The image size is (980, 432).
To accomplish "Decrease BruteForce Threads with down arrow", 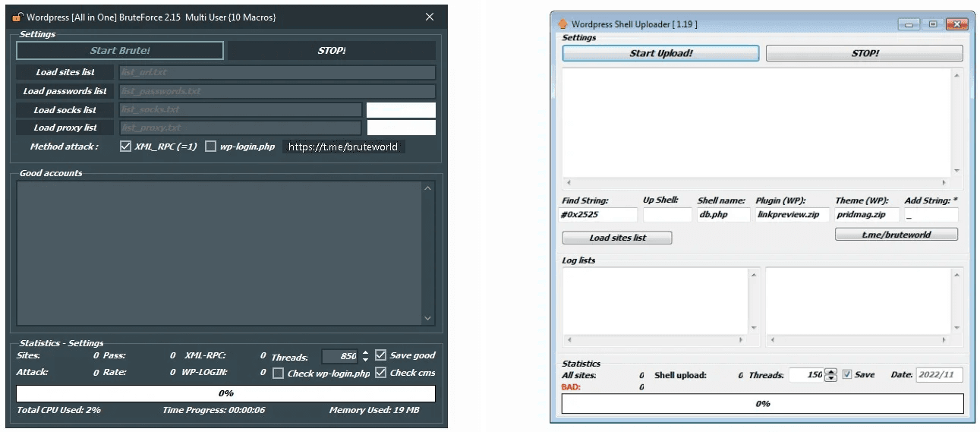I will (365, 359).
